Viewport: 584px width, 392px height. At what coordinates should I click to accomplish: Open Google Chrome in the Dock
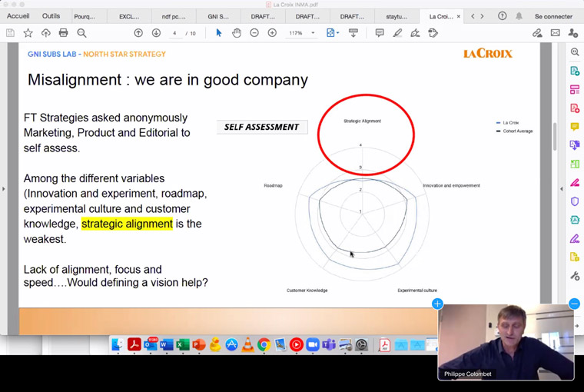click(264, 344)
